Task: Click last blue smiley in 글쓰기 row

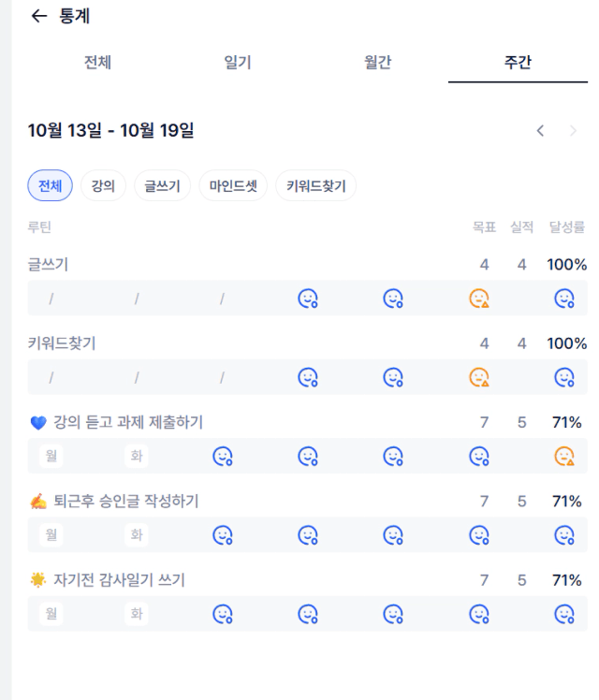Action: pos(564,299)
